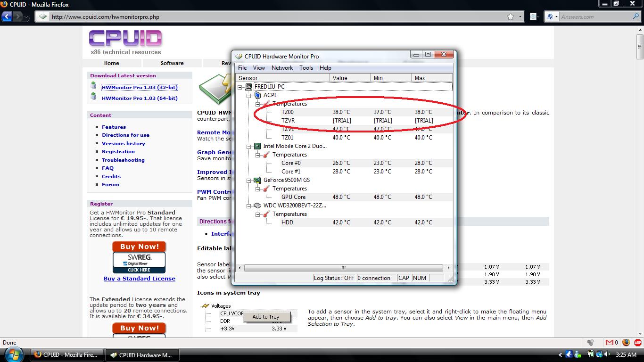Click the network tray icon
644x362 pixels.
(x=599, y=354)
